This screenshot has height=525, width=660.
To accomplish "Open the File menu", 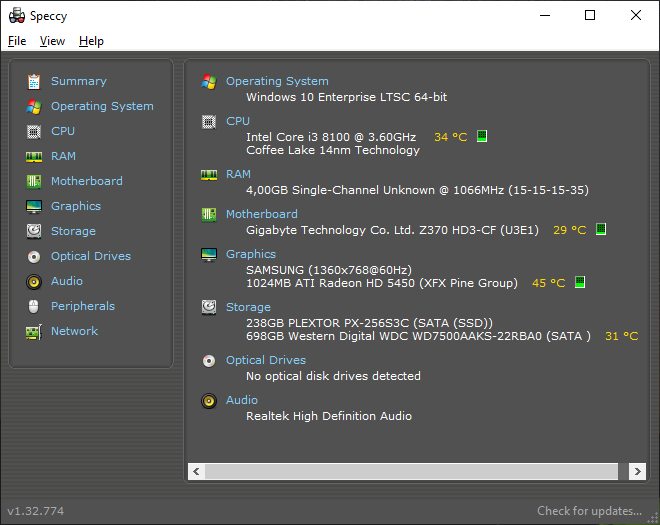I will tap(17, 41).
